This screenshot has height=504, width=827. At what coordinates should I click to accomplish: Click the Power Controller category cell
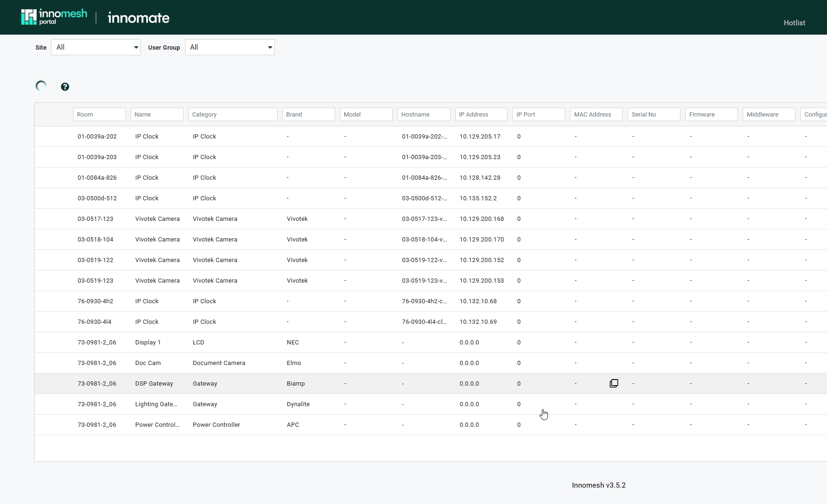216,425
